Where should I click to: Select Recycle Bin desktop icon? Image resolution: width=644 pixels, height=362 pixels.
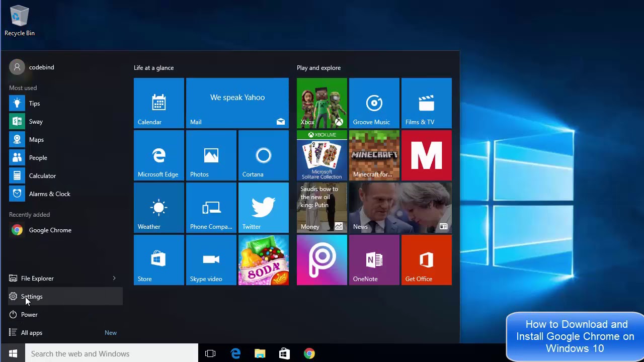click(x=20, y=21)
